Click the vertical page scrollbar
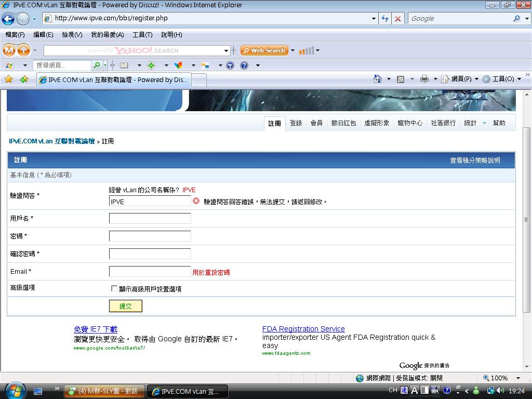The width and height of the screenshot is (532, 399). 526,220
